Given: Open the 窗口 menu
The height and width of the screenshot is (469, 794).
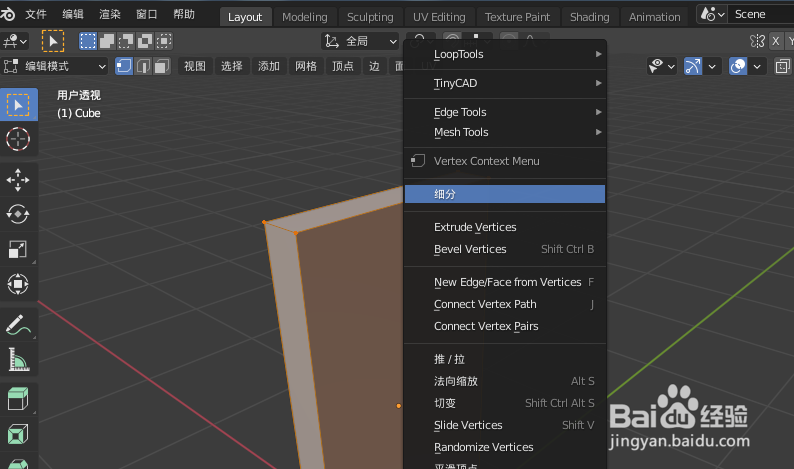Looking at the screenshot, I should pyautogui.click(x=147, y=14).
